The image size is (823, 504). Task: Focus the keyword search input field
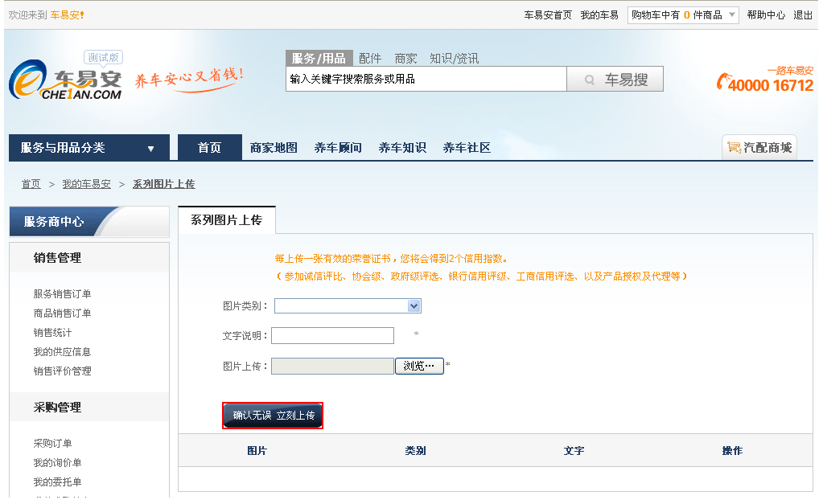426,80
